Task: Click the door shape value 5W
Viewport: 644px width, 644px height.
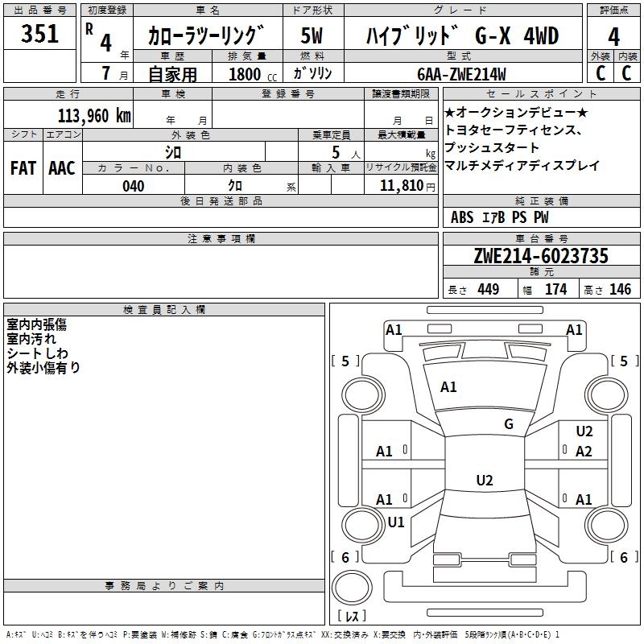Action: 312,35
